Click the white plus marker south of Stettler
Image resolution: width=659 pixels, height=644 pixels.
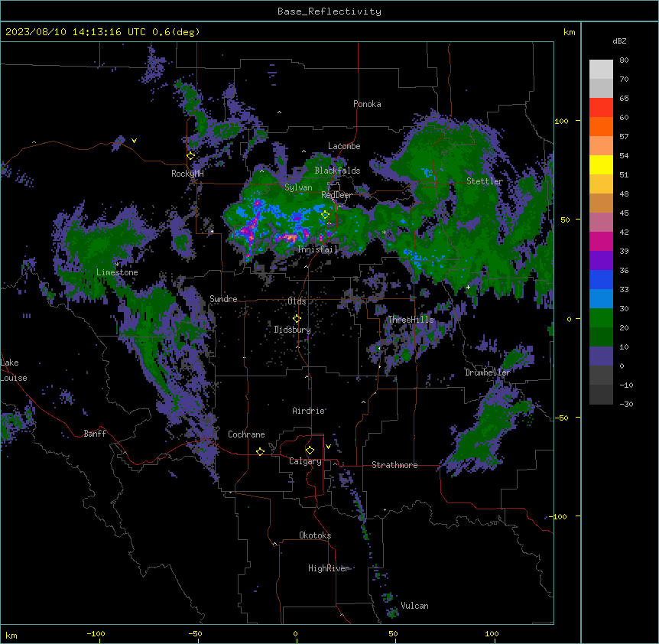point(468,287)
